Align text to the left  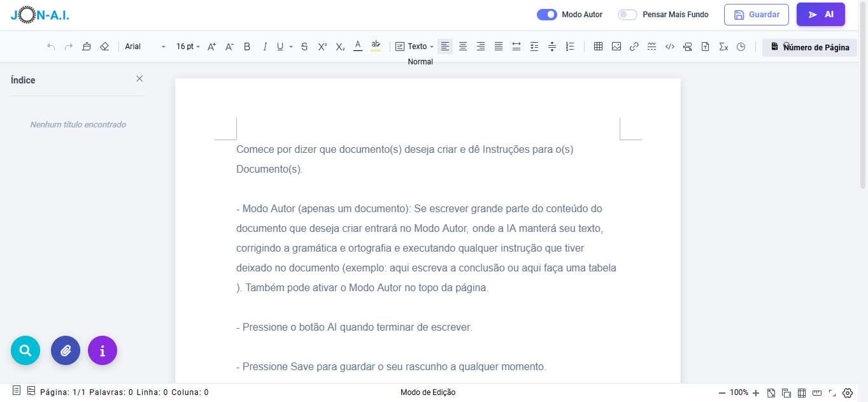(x=445, y=47)
